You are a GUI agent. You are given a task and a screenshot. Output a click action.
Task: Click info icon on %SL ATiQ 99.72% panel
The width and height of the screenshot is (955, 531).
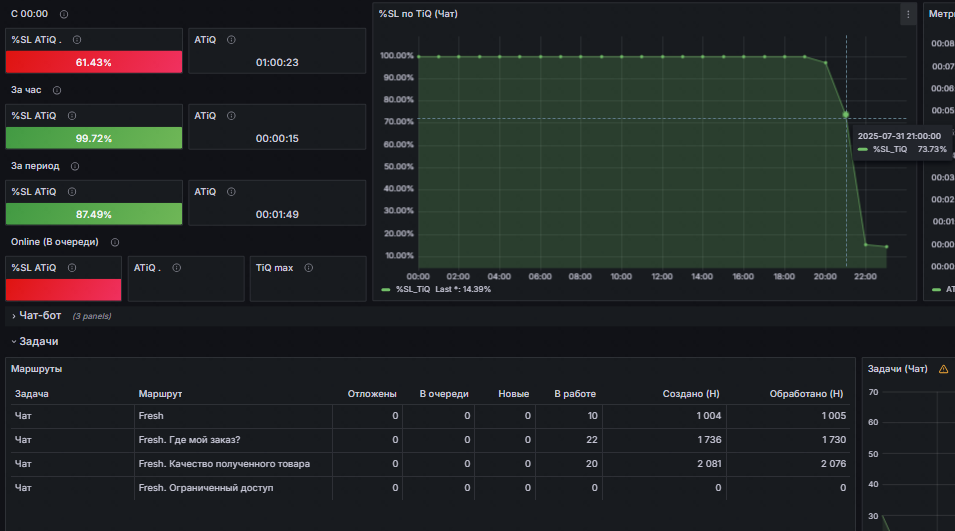coord(72,116)
